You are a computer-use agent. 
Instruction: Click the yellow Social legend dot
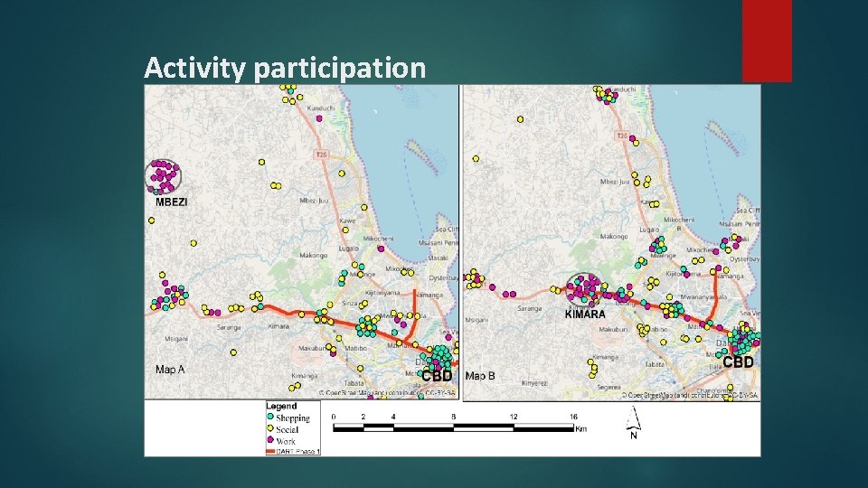coord(270,428)
